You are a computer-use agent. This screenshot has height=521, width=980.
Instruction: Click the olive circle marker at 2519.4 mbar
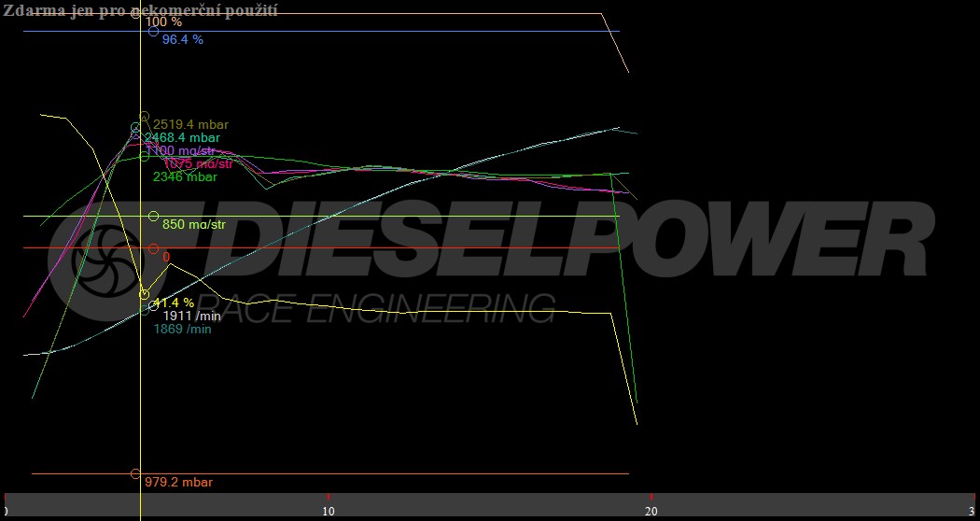coord(145,117)
